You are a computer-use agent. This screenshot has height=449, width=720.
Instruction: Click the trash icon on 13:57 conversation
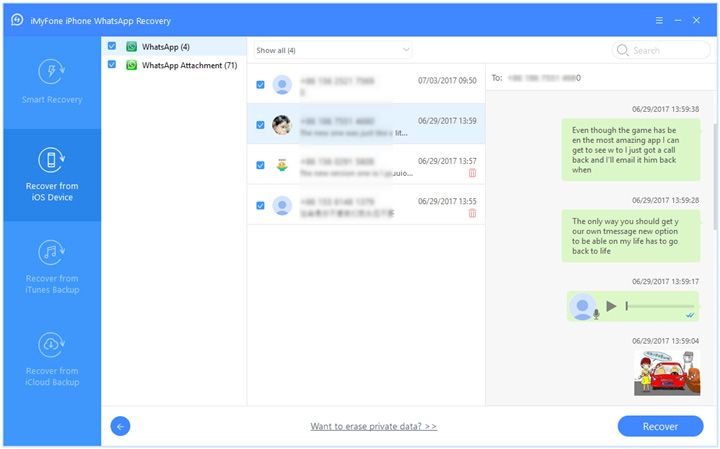click(x=472, y=173)
